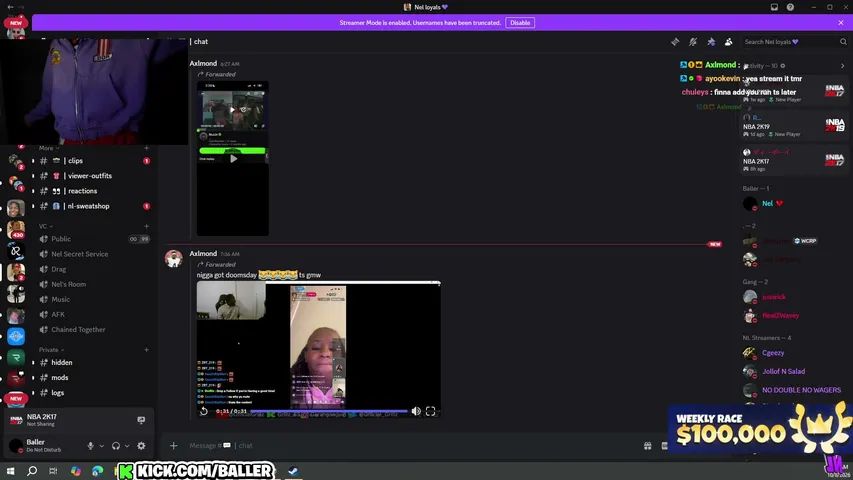The height and width of the screenshot is (480, 853).
Task: Open the logs channel
Action: (x=57, y=393)
